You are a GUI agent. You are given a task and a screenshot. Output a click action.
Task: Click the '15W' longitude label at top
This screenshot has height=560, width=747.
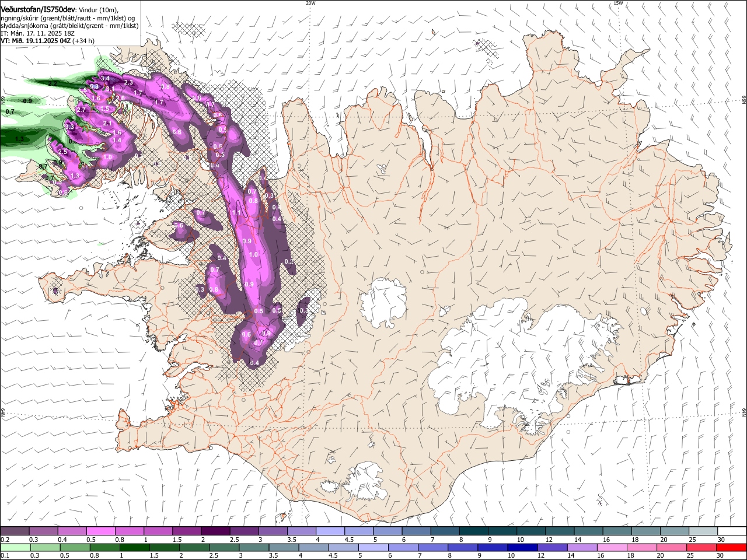618,3
